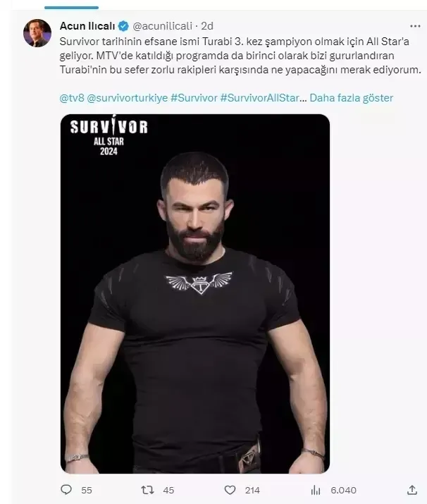The height and width of the screenshot is (504, 427).
Task: Open the 2d tweet timestamp
Action: [207, 26]
